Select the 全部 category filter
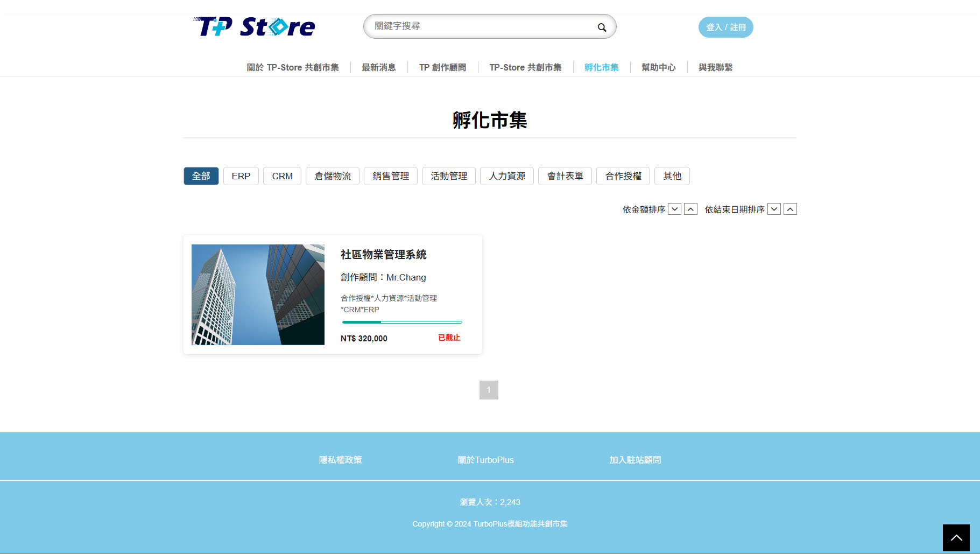980x554 pixels. [201, 176]
